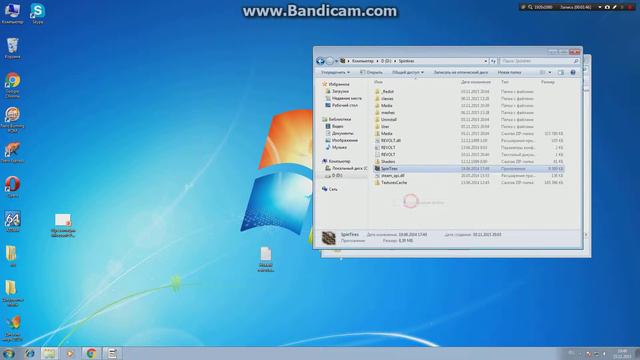Image resolution: width=640 pixels, height=360 pixels.
Task: Toggle the preview pane icon
Action: 561,72
